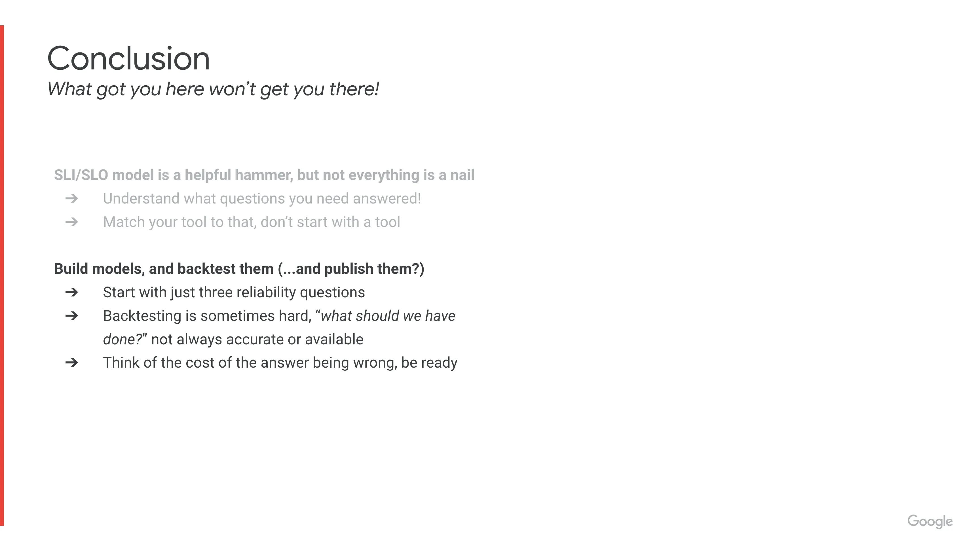Viewport: 980px width, 551px height.
Task: Click the line "Understand what questions you need answered!"
Action: click(262, 198)
